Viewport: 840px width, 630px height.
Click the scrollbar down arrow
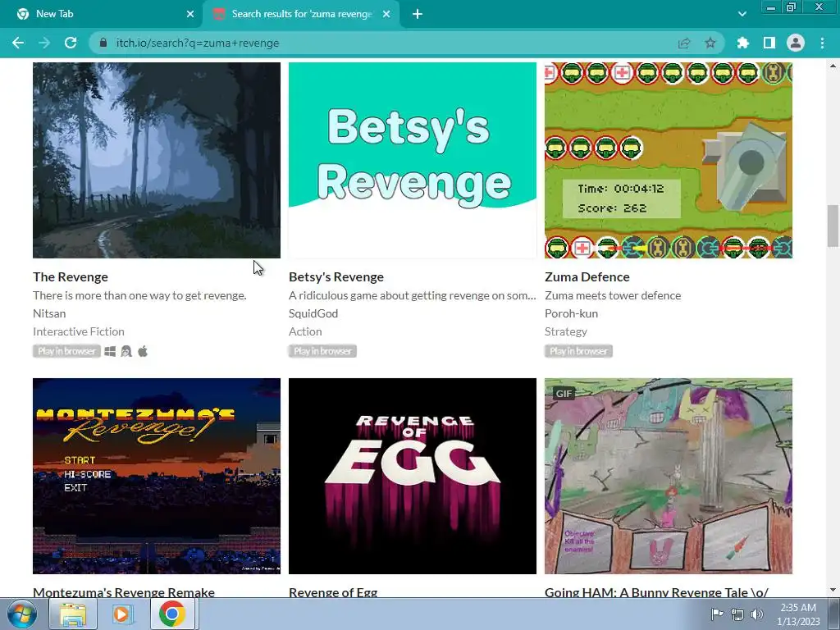tap(833, 591)
